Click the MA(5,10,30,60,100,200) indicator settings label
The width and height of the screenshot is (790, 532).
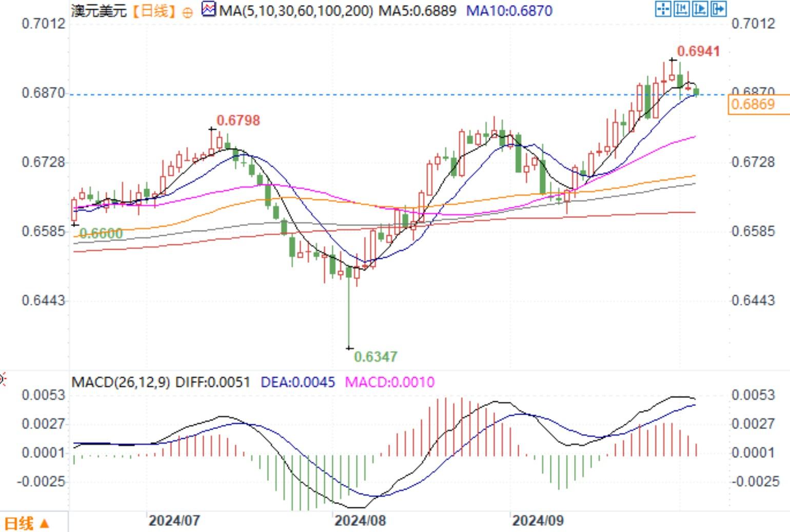point(296,11)
